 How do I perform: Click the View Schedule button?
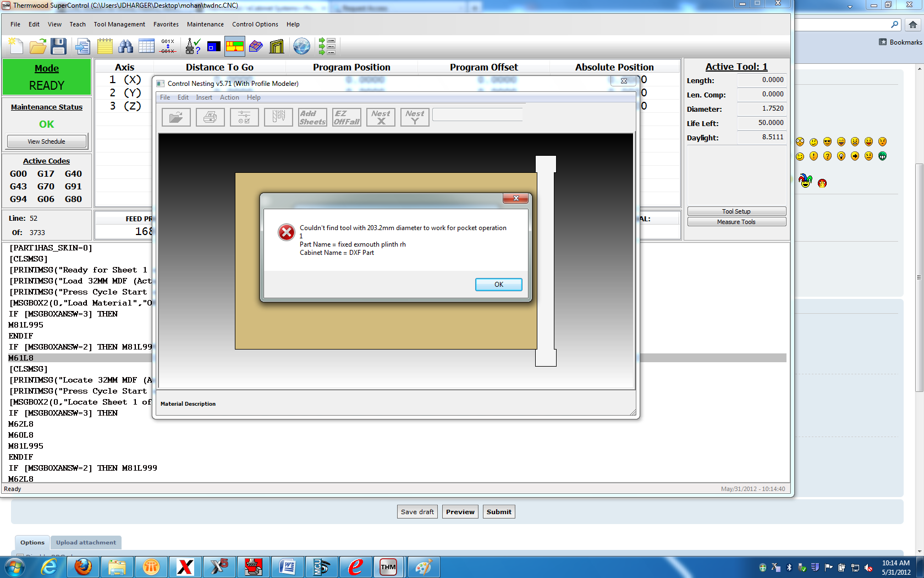coord(47,141)
